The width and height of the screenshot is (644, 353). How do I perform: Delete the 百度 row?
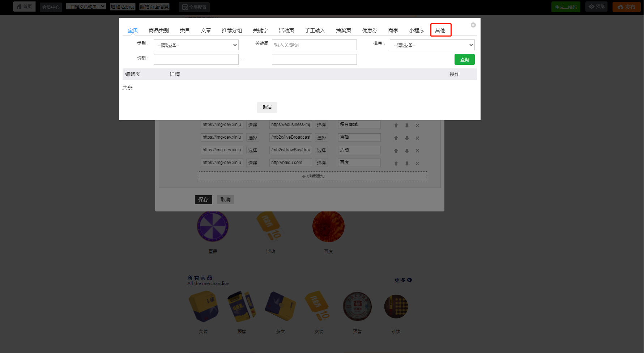click(417, 163)
